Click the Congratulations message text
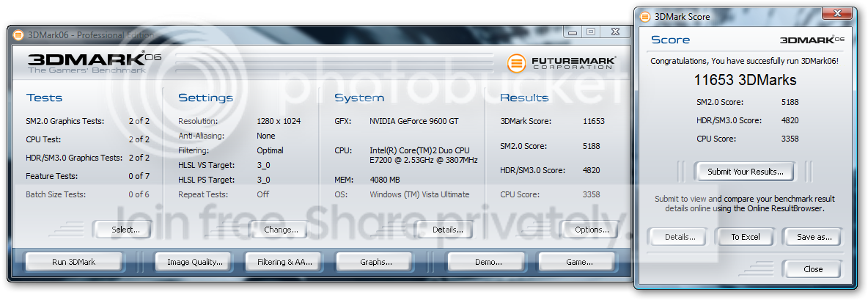 tap(745, 61)
